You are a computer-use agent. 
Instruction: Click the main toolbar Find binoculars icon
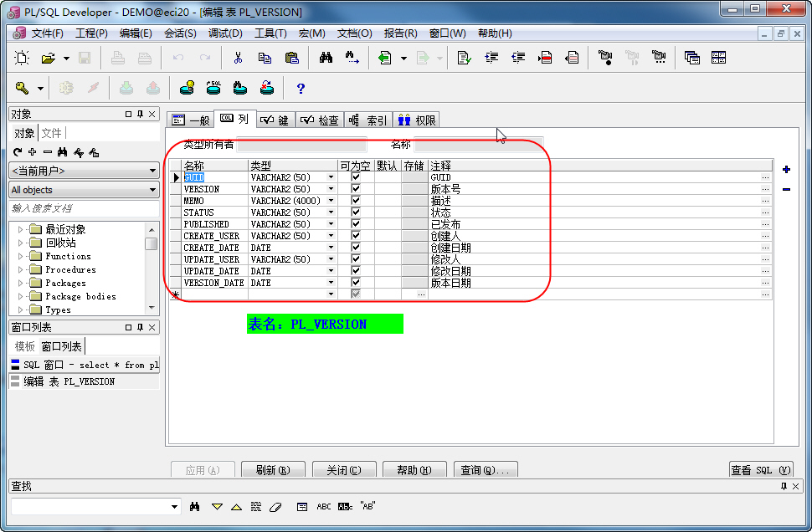pyautogui.click(x=326, y=58)
